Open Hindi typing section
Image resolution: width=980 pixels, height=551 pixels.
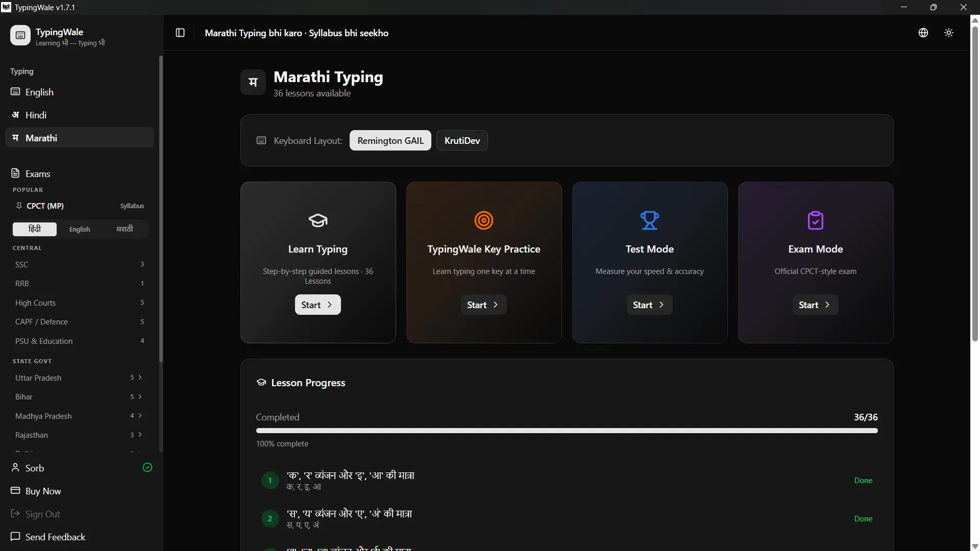tap(80, 115)
